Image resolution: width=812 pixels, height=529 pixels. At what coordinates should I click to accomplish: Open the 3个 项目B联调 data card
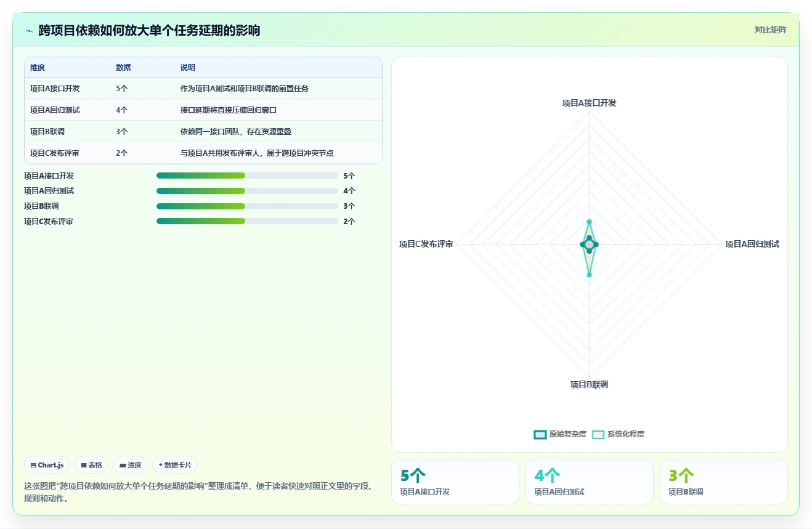pos(724,482)
